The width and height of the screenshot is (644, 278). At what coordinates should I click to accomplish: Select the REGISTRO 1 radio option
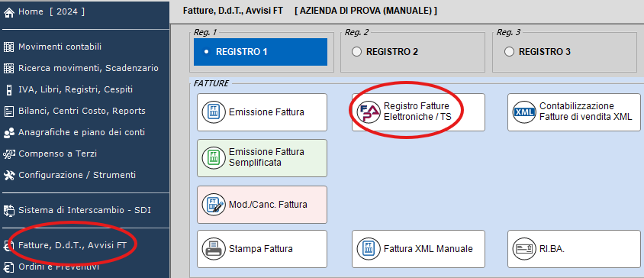(x=260, y=52)
